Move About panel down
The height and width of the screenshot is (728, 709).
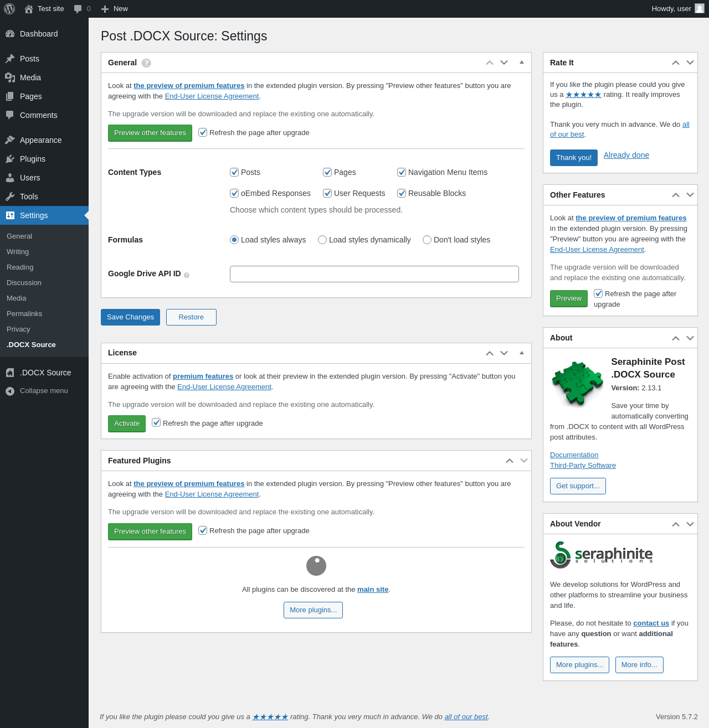(690, 338)
